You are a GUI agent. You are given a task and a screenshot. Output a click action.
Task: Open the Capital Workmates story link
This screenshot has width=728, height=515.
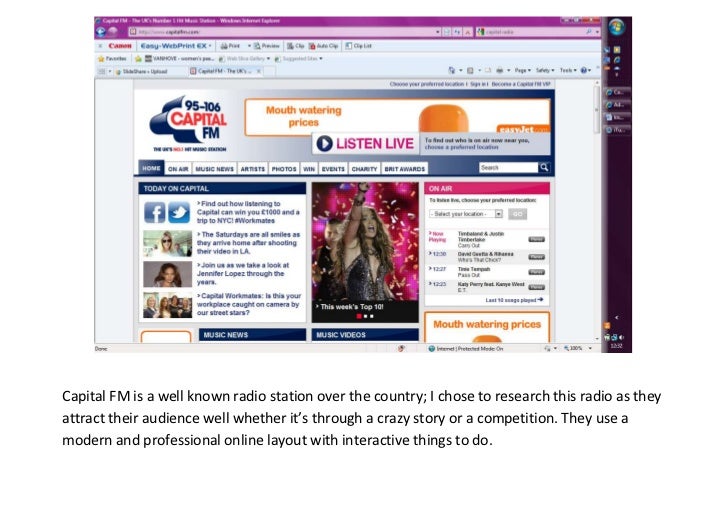point(249,304)
